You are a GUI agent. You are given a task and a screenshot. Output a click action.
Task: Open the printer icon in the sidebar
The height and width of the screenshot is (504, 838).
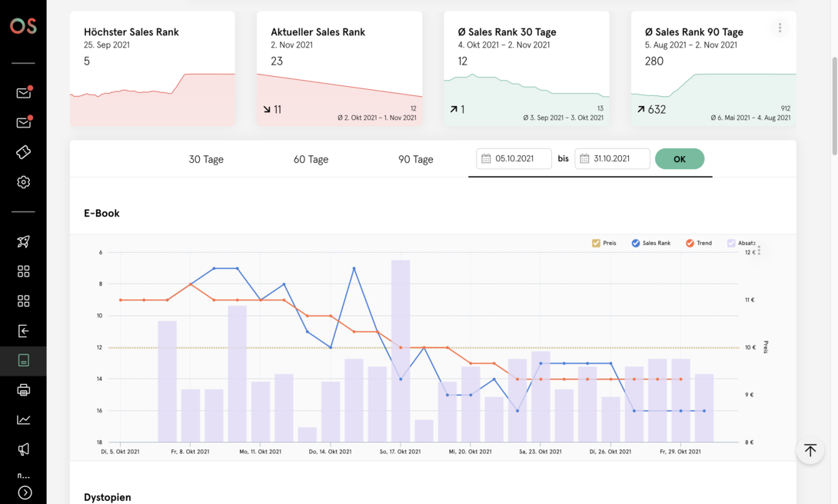point(24,390)
